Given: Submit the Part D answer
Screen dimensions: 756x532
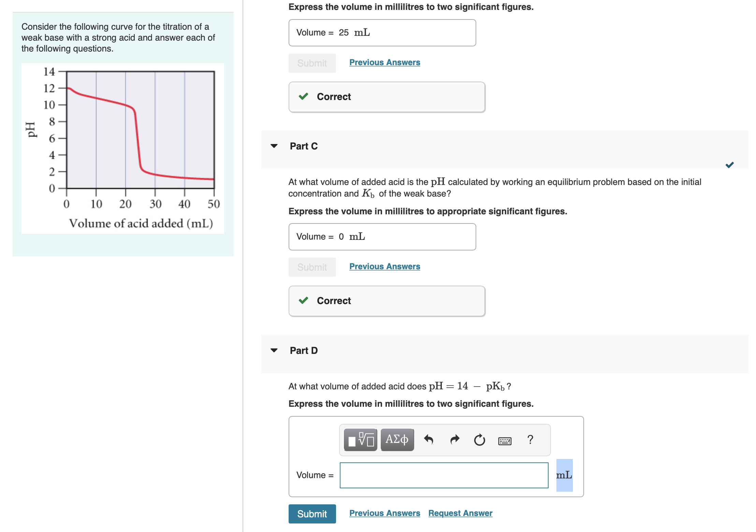Looking at the screenshot, I should [312, 514].
